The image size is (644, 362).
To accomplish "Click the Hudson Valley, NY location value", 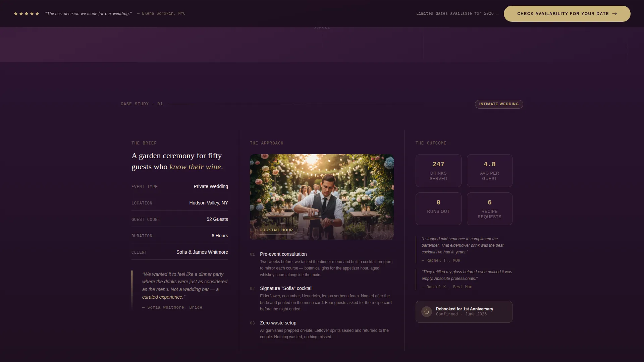I will (208, 203).
